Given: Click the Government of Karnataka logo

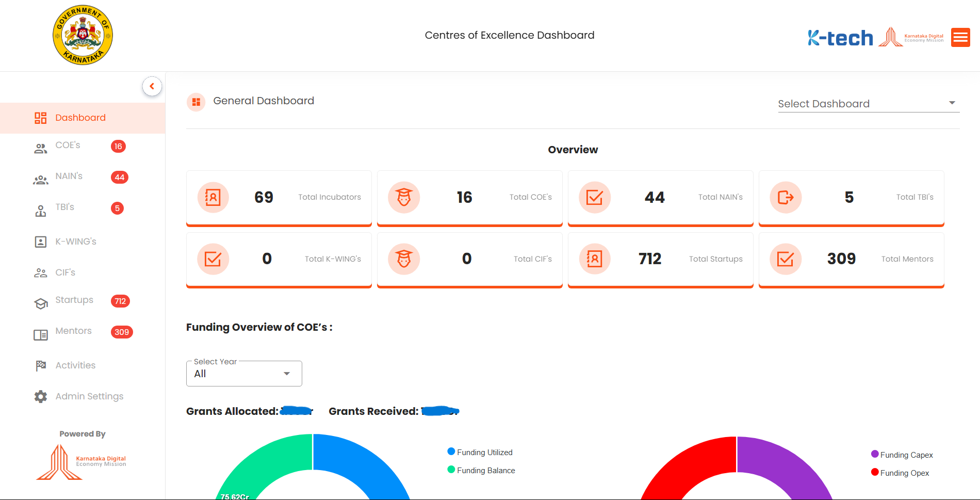Looking at the screenshot, I should (82, 34).
